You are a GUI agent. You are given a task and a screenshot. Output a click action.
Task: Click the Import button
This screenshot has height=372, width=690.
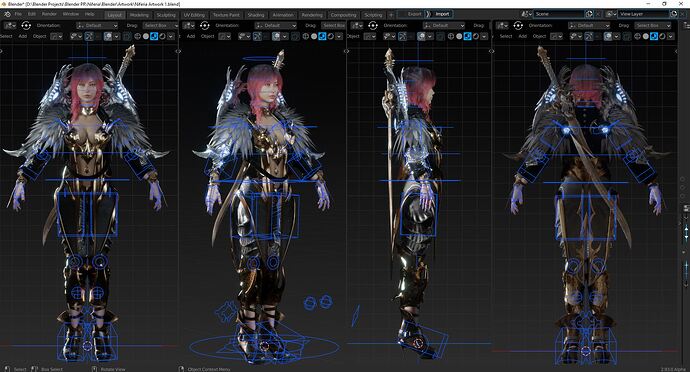coord(442,14)
